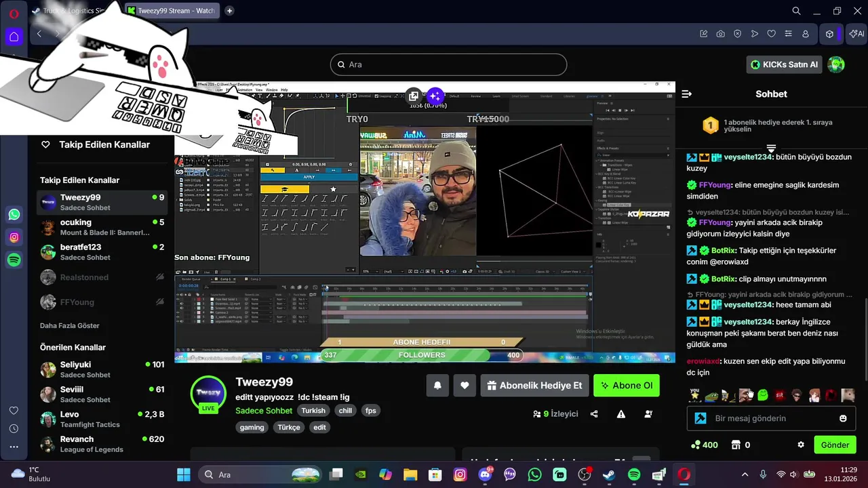Open Instagram from the Opera sidebar
This screenshot has height=488, width=868.
[x=14, y=237]
